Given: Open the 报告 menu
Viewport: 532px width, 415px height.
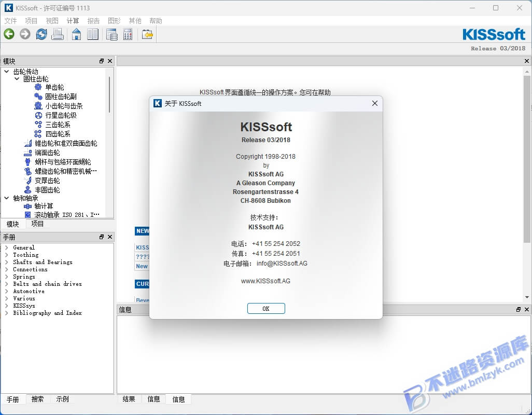Looking at the screenshot, I should (93, 21).
